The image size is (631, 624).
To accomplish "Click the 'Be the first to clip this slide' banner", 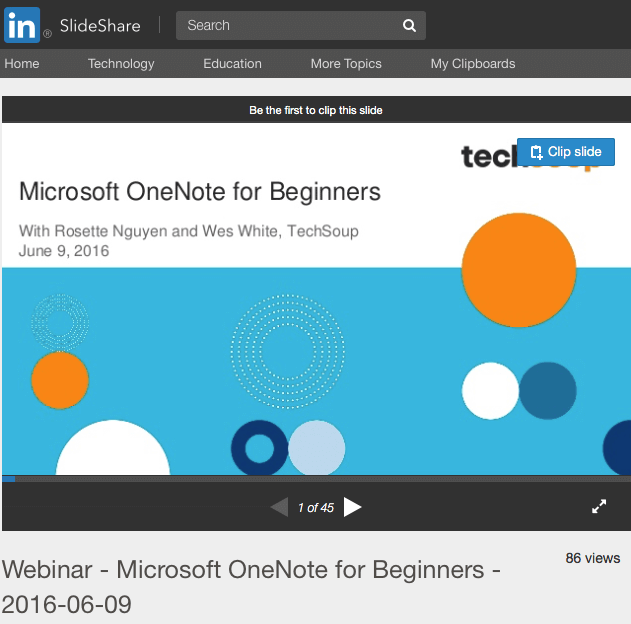I will pyautogui.click(x=316, y=110).
